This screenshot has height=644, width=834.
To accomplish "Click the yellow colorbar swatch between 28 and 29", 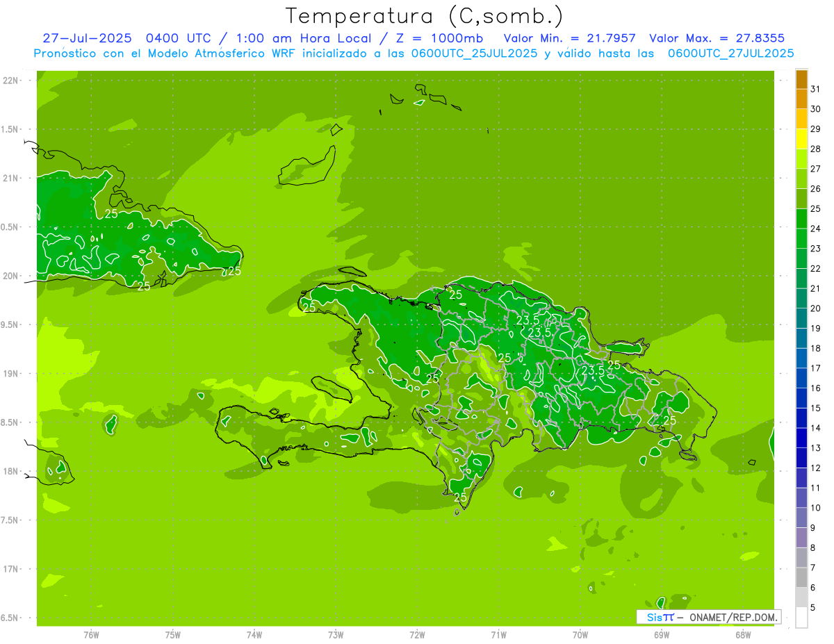I will (x=801, y=139).
